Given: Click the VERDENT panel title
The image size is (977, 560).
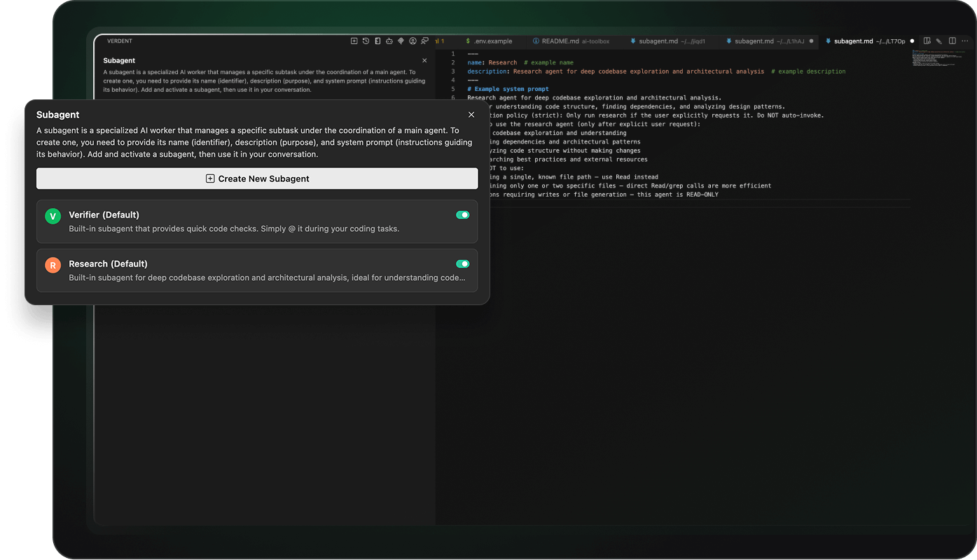Looking at the screenshot, I should (120, 41).
